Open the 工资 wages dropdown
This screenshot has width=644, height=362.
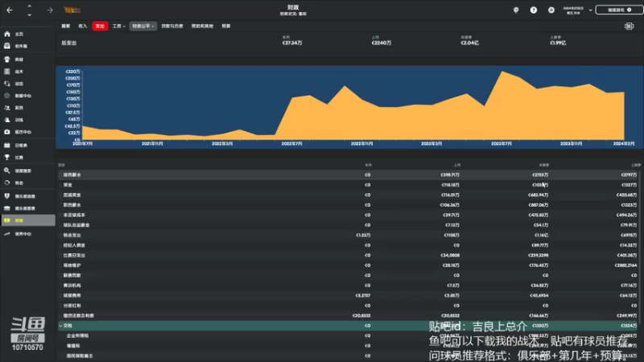pyautogui.click(x=118, y=26)
